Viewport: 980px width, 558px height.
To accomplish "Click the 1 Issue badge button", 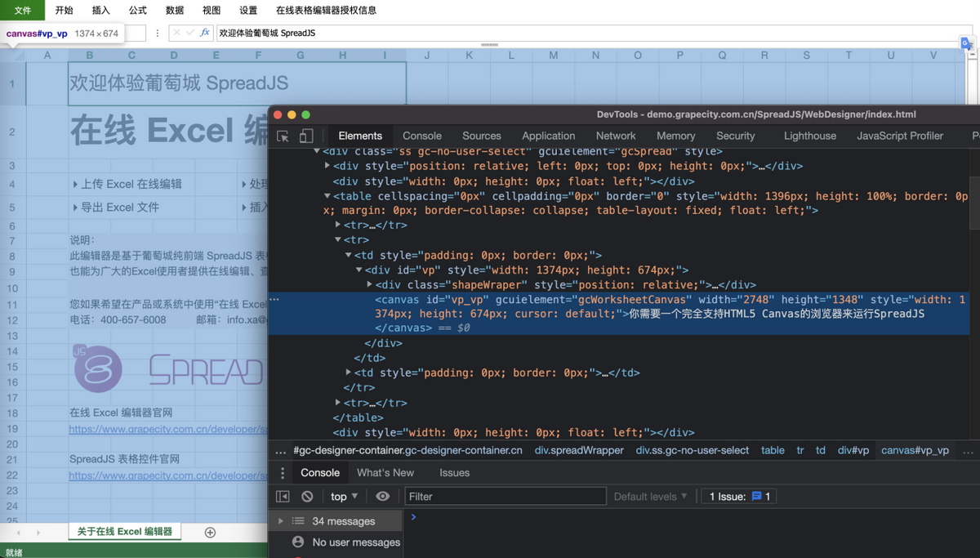I will (739, 497).
